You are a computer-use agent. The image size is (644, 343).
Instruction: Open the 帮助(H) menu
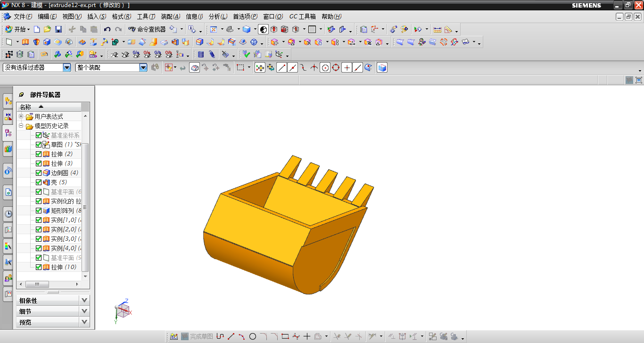coord(331,16)
